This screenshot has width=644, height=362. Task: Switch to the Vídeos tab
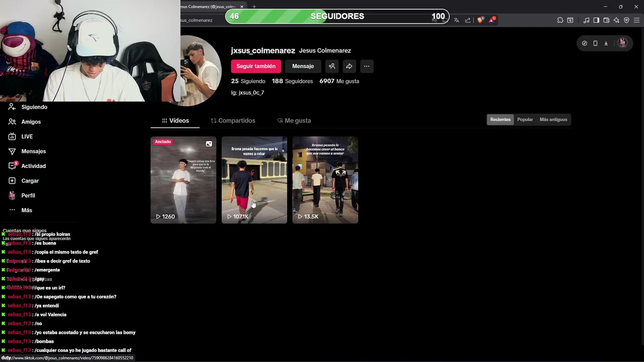(x=175, y=121)
